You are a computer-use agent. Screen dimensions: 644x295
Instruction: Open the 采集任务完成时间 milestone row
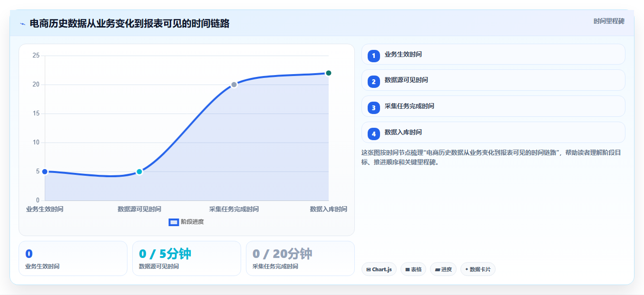coord(493,106)
